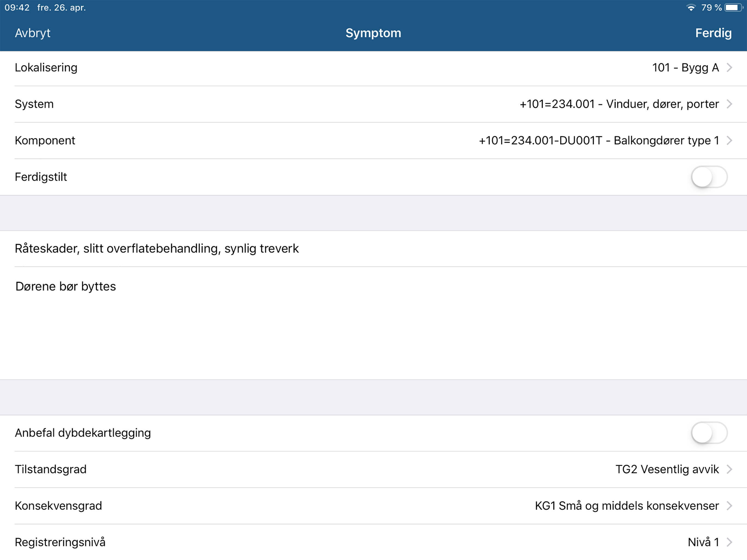The image size is (747, 560).
Task: Edit the Råteskader symptom title field
Action: pos(373,249)
